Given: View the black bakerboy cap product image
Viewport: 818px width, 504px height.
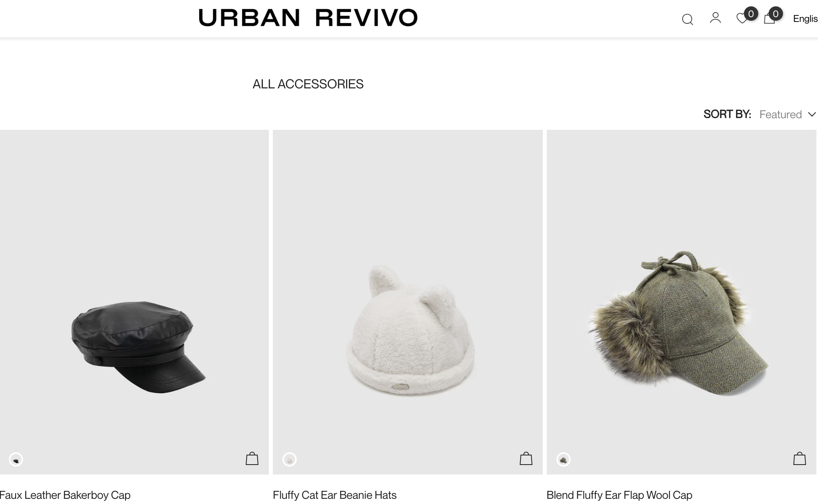Looking at the screenshot, I should tap(134, 302).
